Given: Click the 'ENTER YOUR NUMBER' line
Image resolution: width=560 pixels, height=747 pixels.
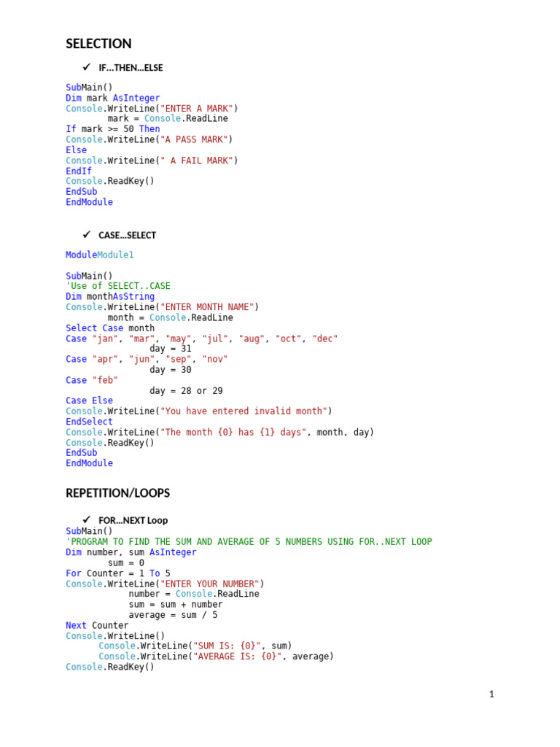Looking at the screenshot, I should coord(165,584).
